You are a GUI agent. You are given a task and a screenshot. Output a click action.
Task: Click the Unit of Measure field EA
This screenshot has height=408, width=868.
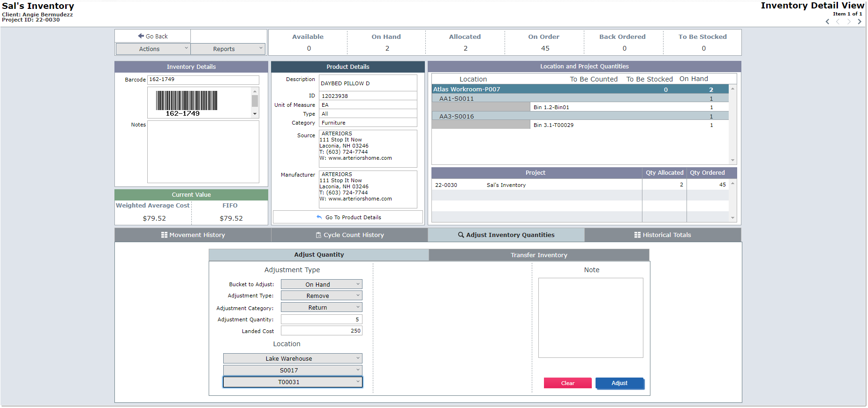[x=368, y=105]
